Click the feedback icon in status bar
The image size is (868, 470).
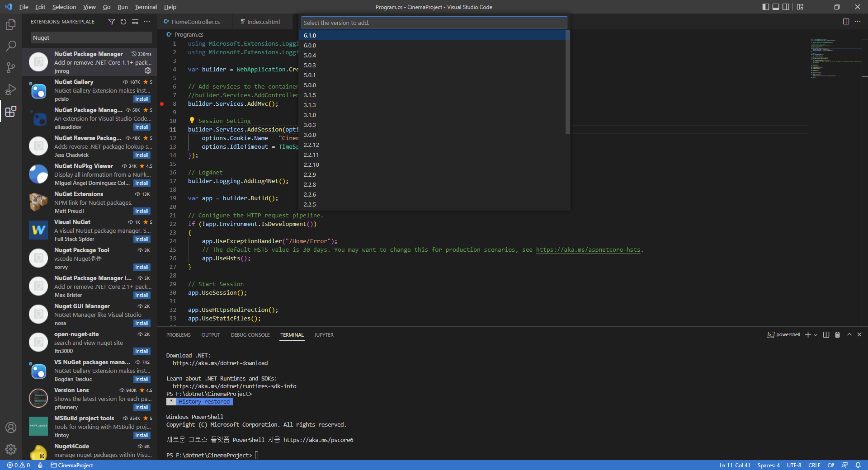[x=844, y=465]
